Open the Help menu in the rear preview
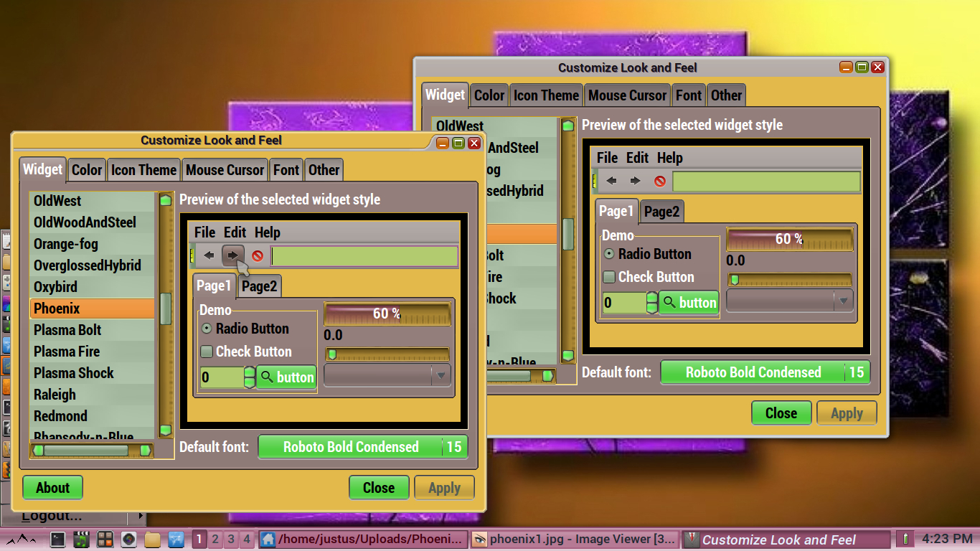 click(670, 158)
